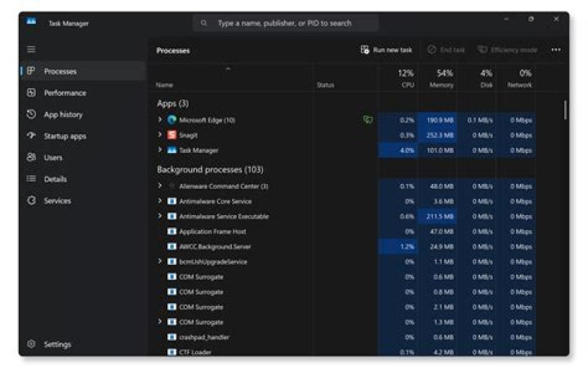Click the vertical scrollbar of process list
This screenshot has width=588, height=368.
pos(565,110)
